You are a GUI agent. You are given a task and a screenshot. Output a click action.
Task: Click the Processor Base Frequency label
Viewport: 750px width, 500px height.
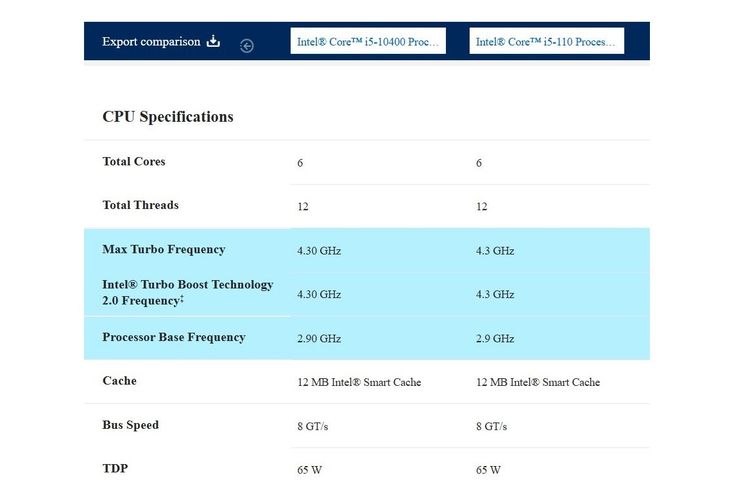[x=174, y=337]
